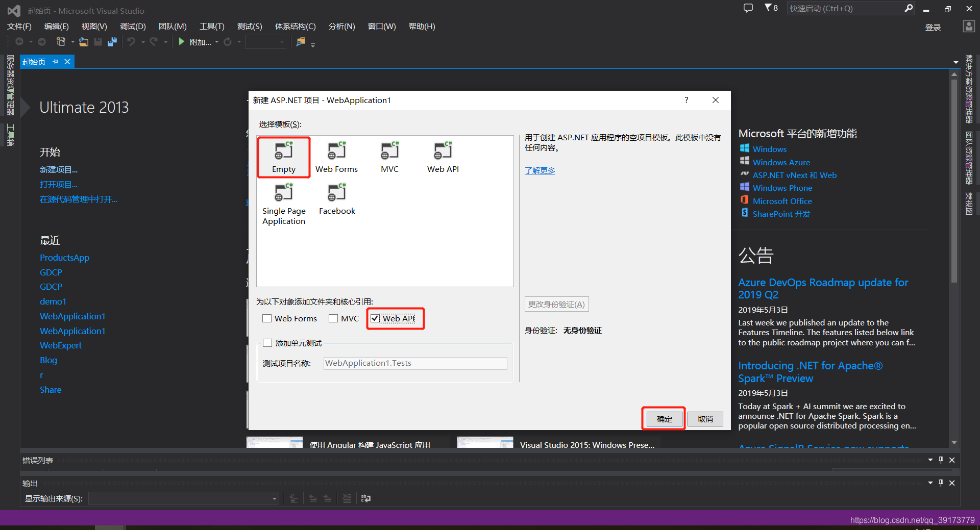
Task: Expand the Redo history dropdown arrow
Action: (x=165, y=42)
